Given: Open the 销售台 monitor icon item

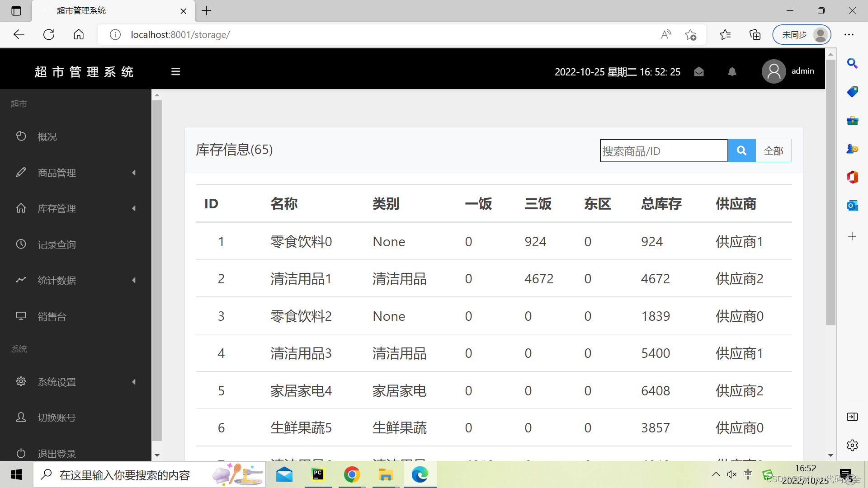Looking at the screenshot, I should [x=21, y=316].
